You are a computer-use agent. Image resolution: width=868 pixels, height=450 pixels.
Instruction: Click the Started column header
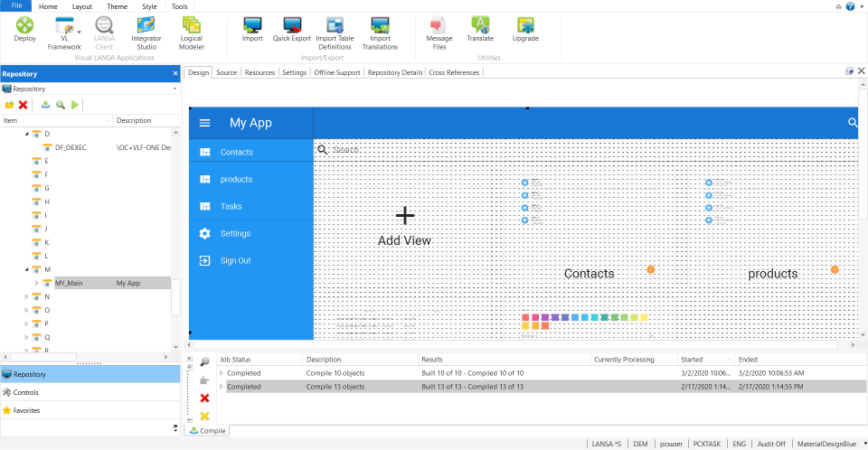[x=706, y=360]
